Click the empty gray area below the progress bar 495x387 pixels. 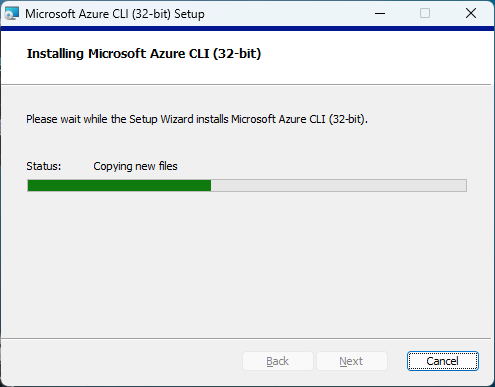247,263
